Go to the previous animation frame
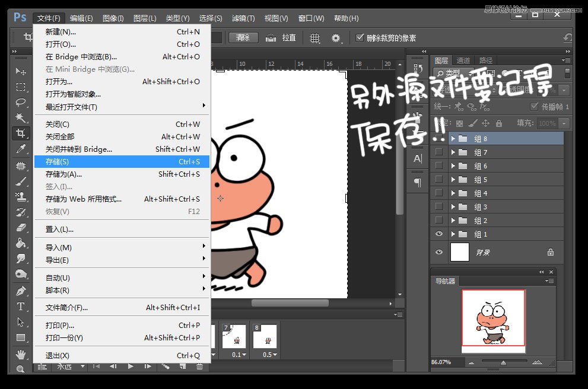The width and height of the screenshot is (588, 389). click(x=113, y=366)
